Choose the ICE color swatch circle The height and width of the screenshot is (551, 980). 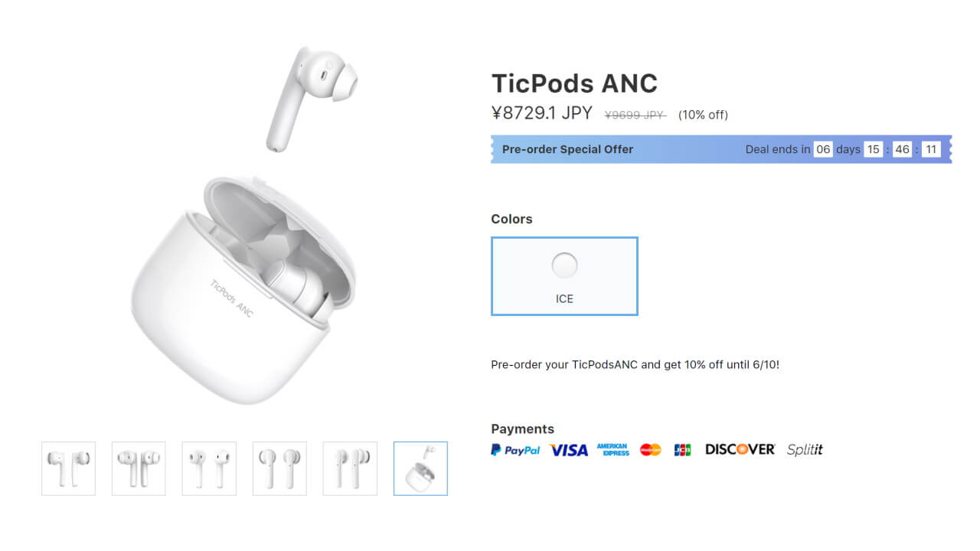(564, 266)
